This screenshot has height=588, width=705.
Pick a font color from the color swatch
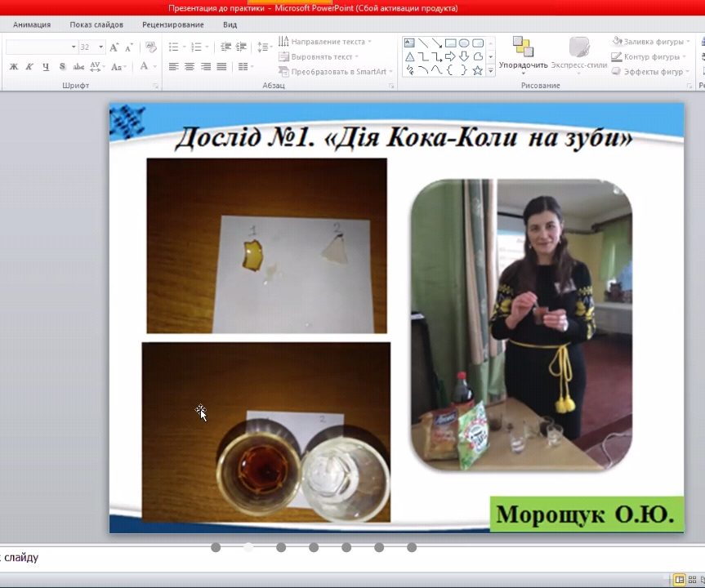pos(143,67)
